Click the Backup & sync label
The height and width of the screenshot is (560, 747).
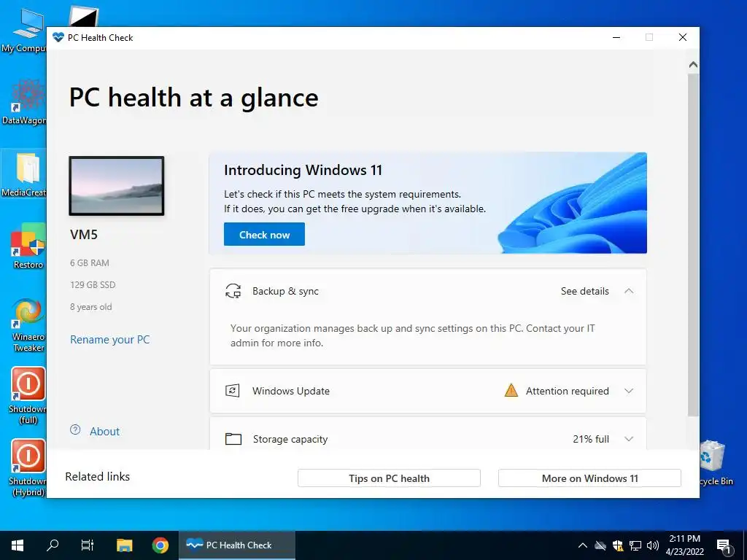click(285, 291)
